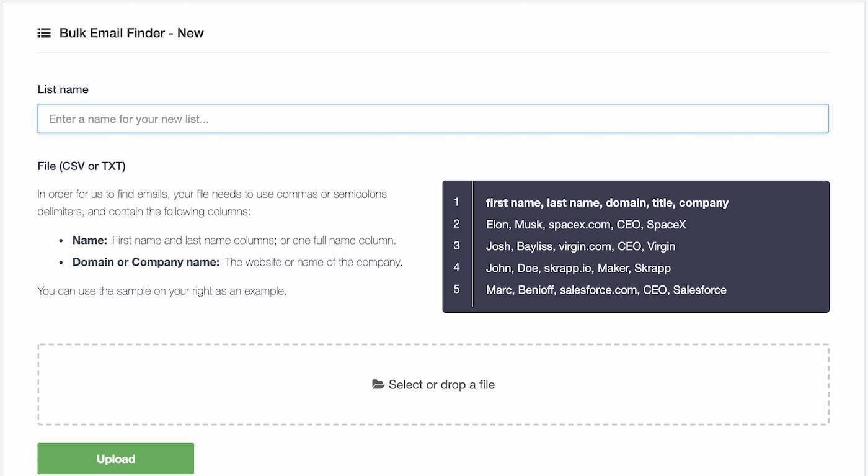Click the open folder icon in drop zone
The width and height of the screenshot is (868, 476).
click(x=378, y=385)
